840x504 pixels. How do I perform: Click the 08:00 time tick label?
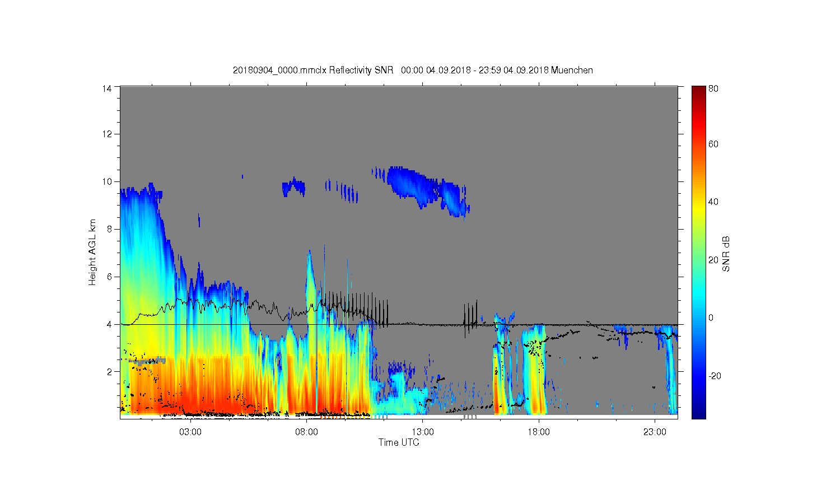click(307, 432)
